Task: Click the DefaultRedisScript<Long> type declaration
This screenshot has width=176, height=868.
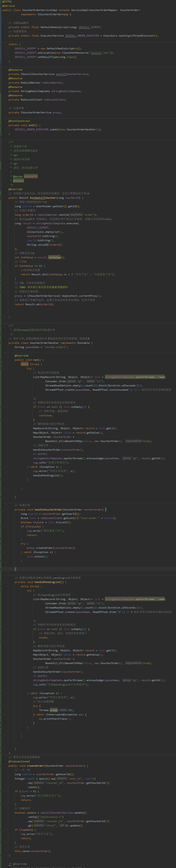Action: (59, 27)
